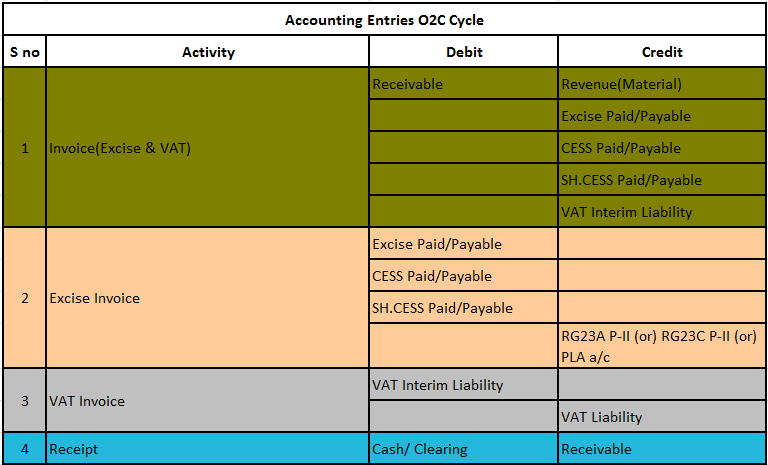Click serial number "3" cell
The image size is (768, 465).
[24, 400]
